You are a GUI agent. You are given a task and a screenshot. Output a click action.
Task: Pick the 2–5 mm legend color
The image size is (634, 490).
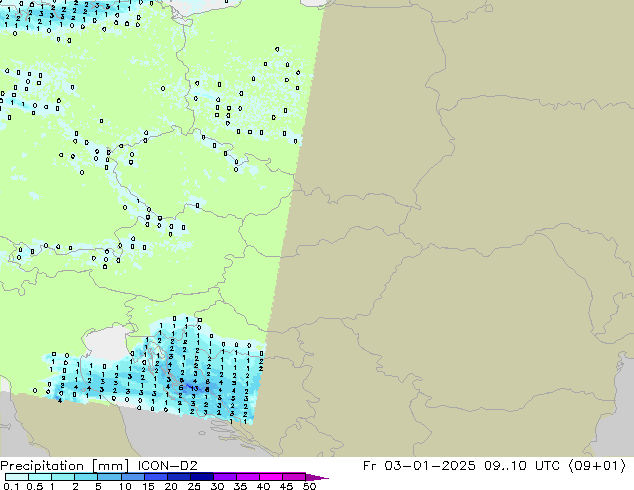86,477
